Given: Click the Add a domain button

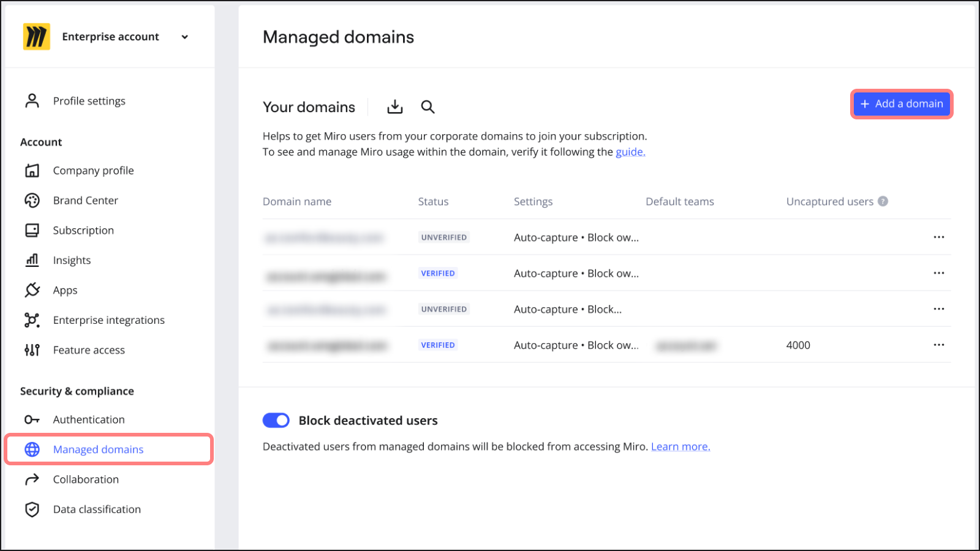Looking at the screenshot, I should 901,103.
